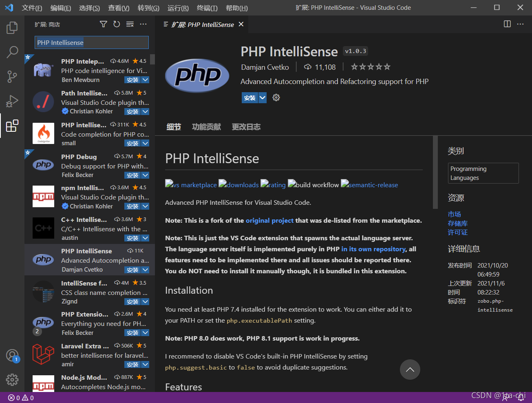
Task: Expand install dropdown for PHP Debug
Action: [x=145, y=175]
